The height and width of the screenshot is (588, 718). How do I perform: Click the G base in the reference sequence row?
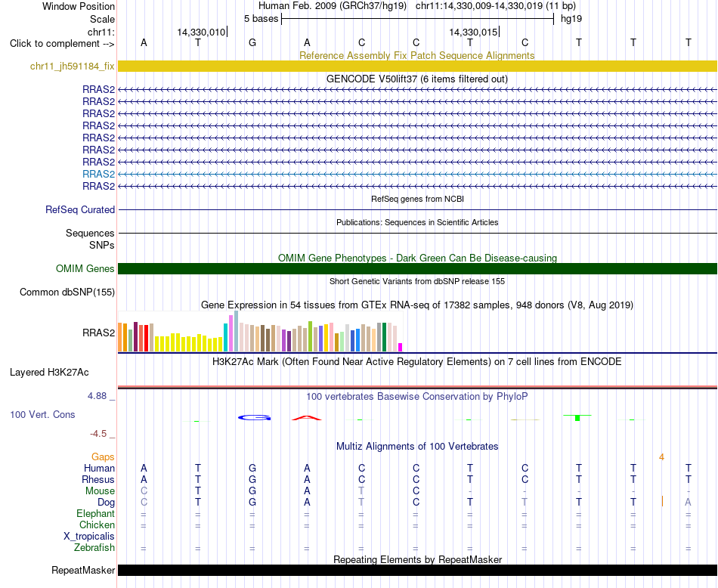click(252, 43)
